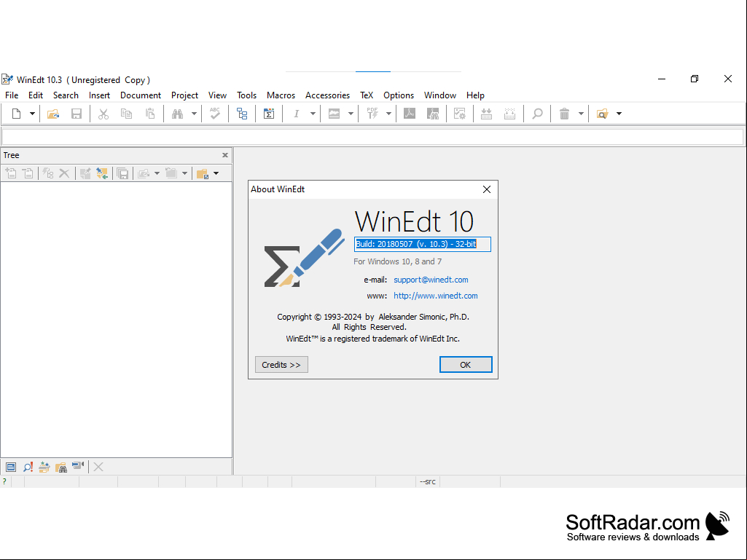747x560 pixels.
Task: Click the starred tray icon below Tree panel
Action: pos(44,467)
